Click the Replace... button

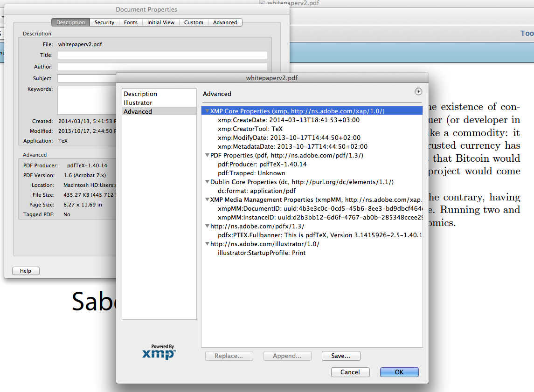click(229, 356)
